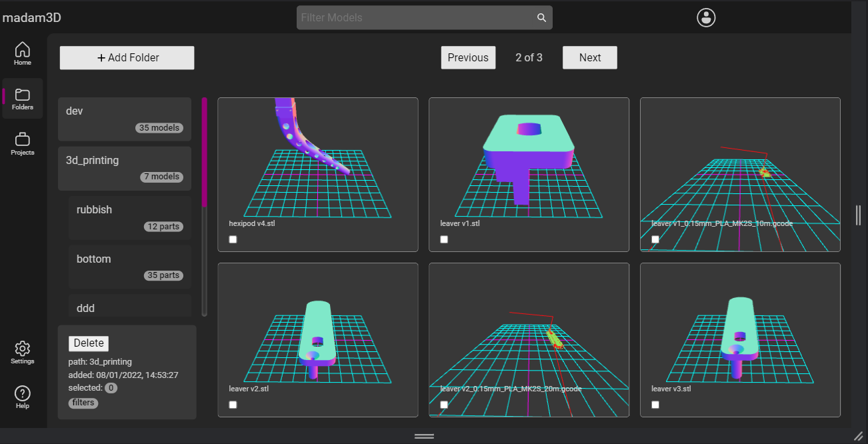
Task: Click the search magnifier icon
Action: [541, 18]
